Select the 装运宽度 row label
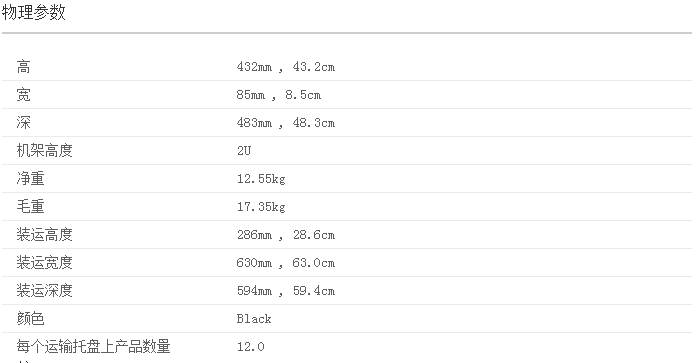 click(x=44, y=263)
